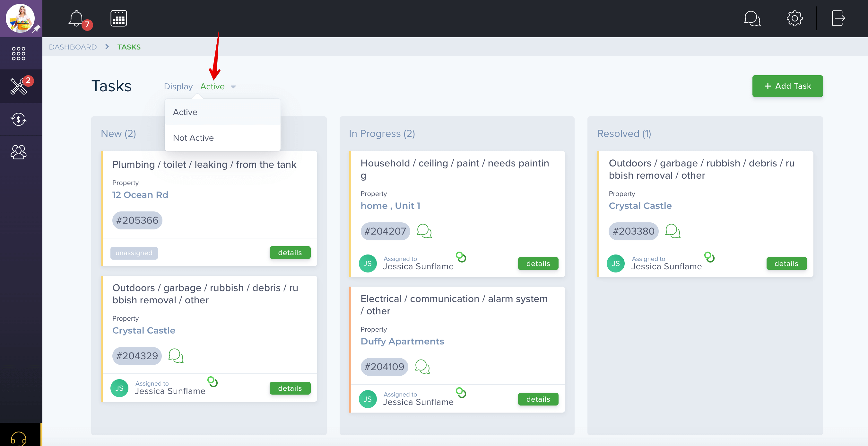Open Crystal Castle in New column
This screenshot has width=868, height=446.
pos(143,330)
